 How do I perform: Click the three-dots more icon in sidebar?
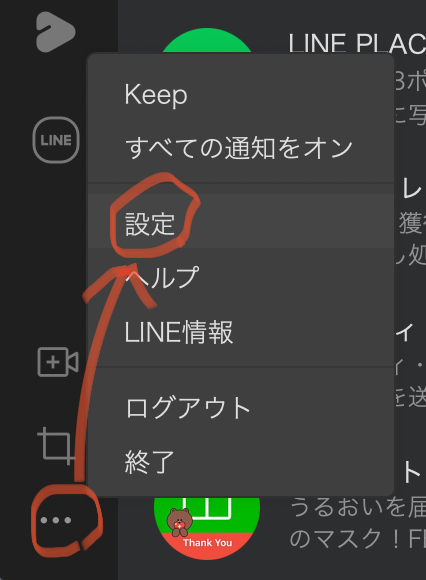point(56,520)
